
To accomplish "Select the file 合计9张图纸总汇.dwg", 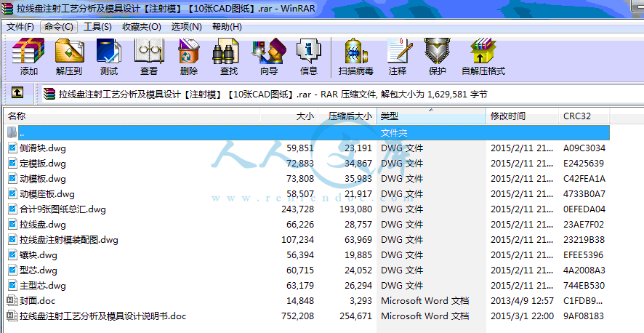I will tap(63, 209).
